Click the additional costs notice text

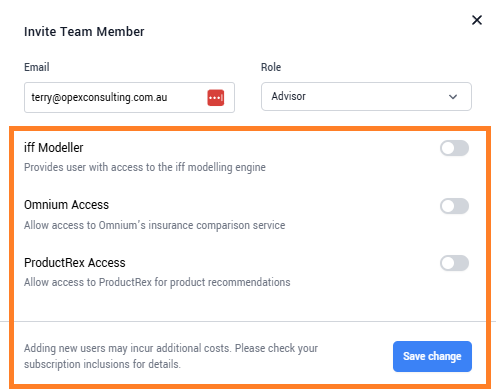click(x=171, y=356)
